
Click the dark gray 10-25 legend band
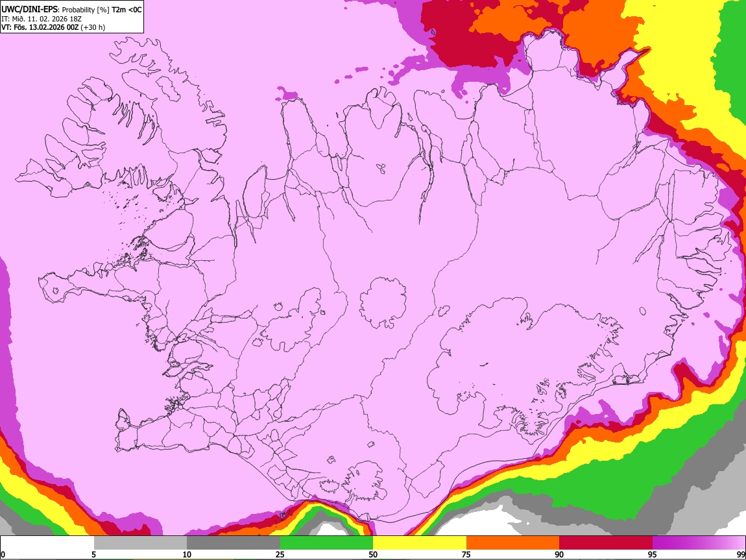click(234, 542)
